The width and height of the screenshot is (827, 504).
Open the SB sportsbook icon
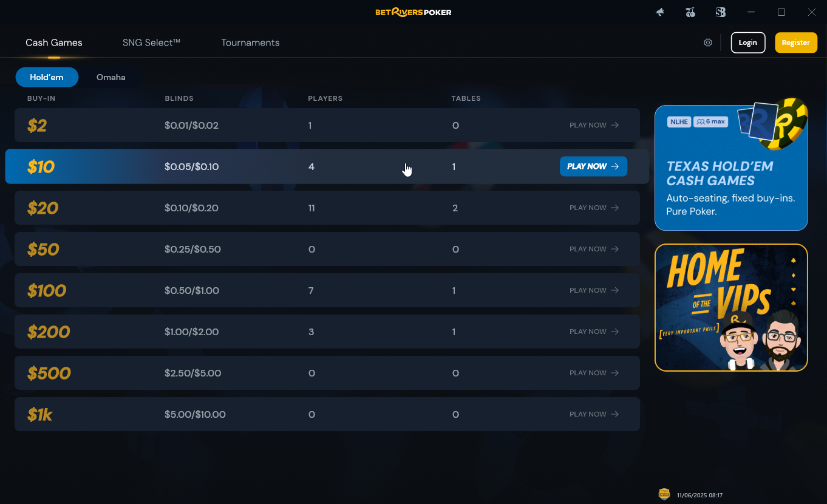pyautogui.click(x=721, y=12)
